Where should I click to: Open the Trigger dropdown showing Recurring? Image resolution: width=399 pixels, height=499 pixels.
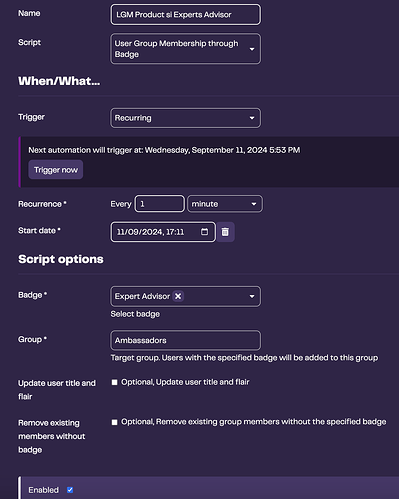(x=185, y=118)
